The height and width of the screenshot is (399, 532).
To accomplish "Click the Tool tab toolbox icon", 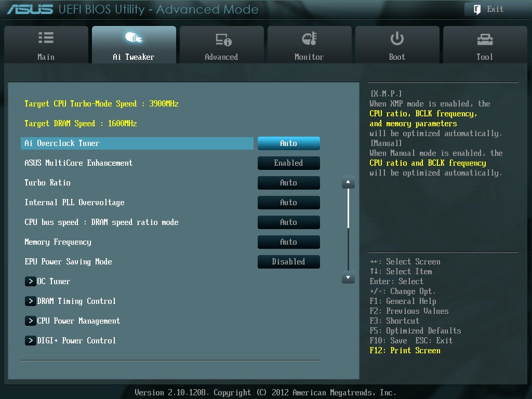I will click(484, 39).
